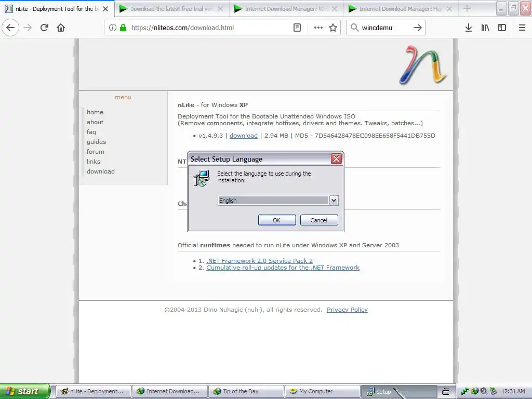This screenshot has height=399, width=532.
Task: Open the browser hamburger menu
Action: (522, 28)
